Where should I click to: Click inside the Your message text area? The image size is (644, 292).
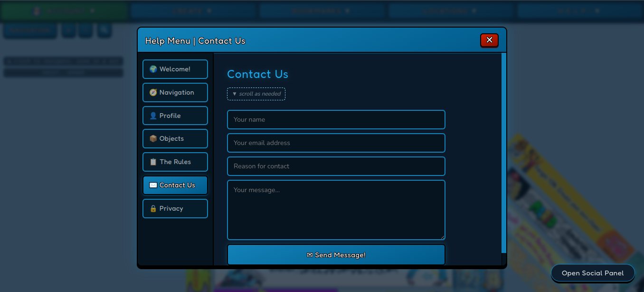(x=336, y=210)
